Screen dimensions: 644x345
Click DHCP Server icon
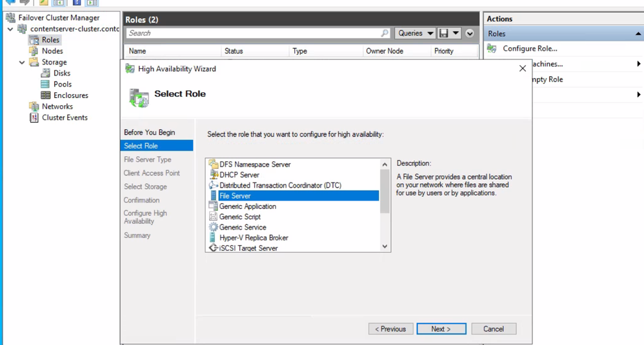click(x=213, y=174)
